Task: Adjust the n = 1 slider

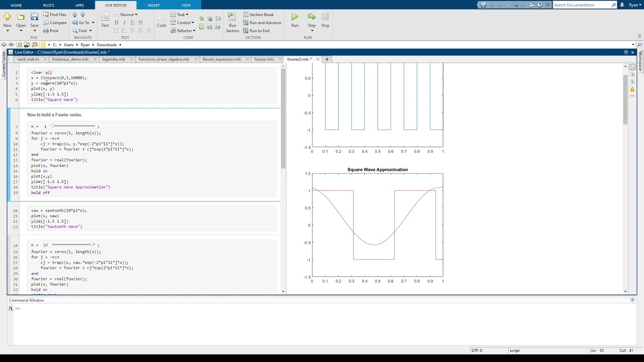Action: tap(73, 126)
